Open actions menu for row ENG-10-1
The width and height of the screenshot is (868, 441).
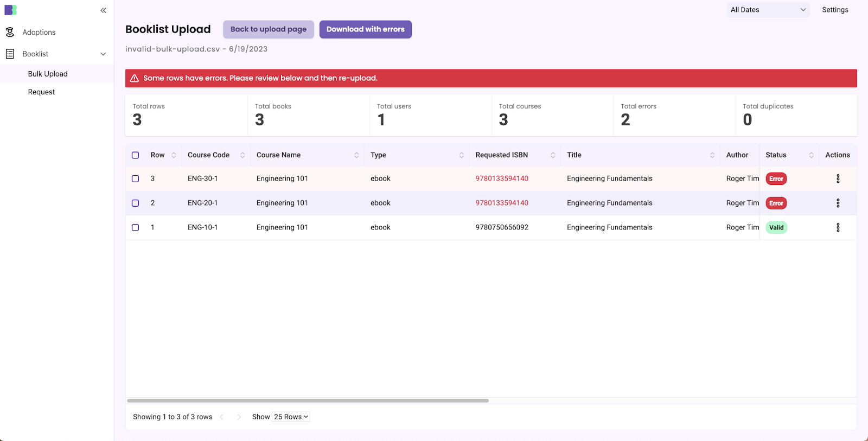coord(838,227)
